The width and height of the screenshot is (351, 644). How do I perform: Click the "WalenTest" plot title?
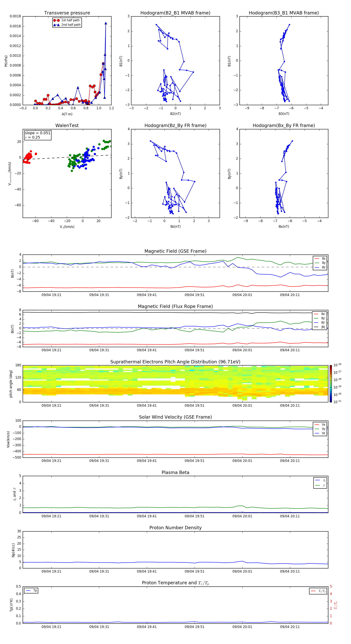point(67,125)
